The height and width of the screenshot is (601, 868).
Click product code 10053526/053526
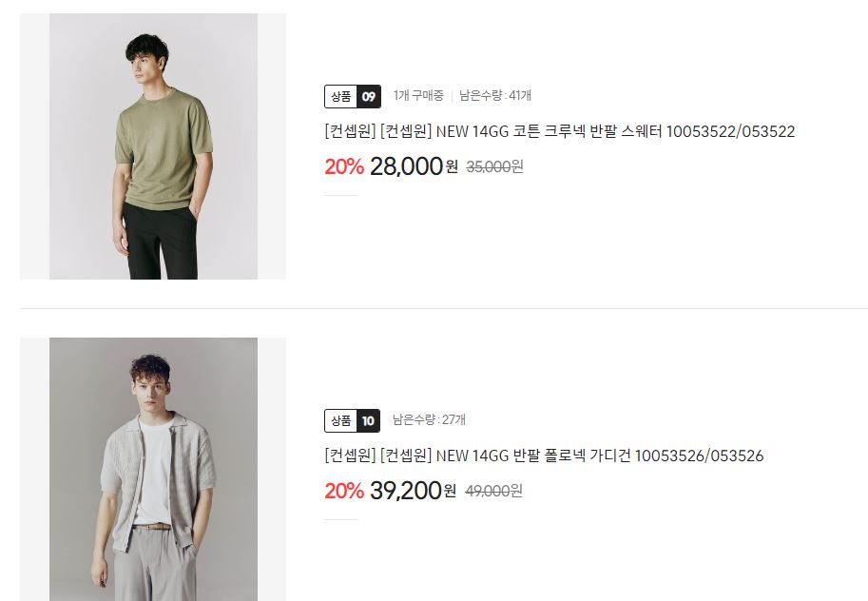point(699,456)
